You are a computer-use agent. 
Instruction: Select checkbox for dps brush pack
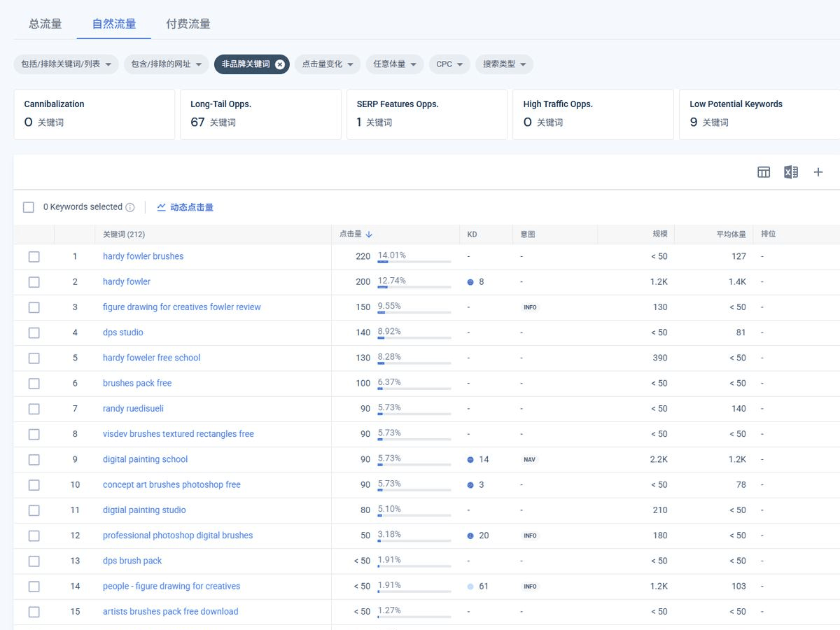tap(34, 561)
